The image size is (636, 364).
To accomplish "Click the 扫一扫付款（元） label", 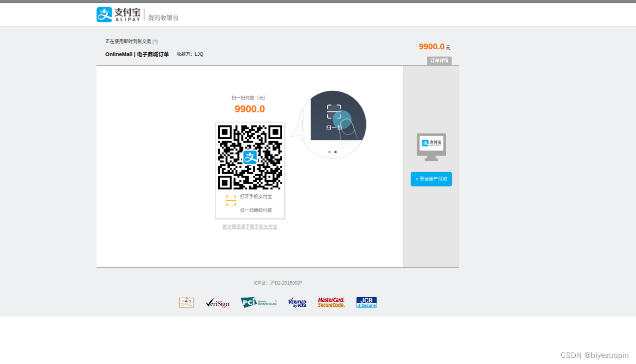I will click(x=249, y=98).
